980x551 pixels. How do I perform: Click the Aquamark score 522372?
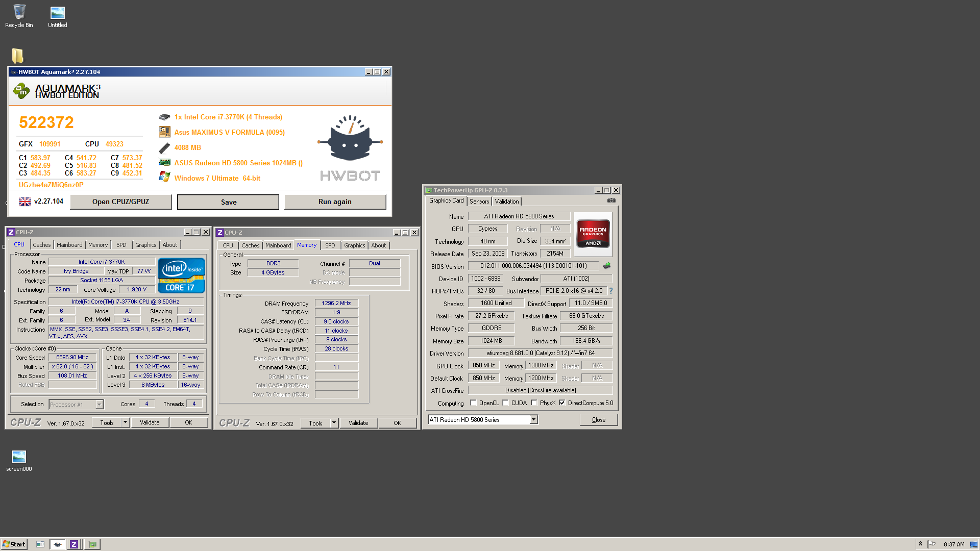[x=46, y=122]
